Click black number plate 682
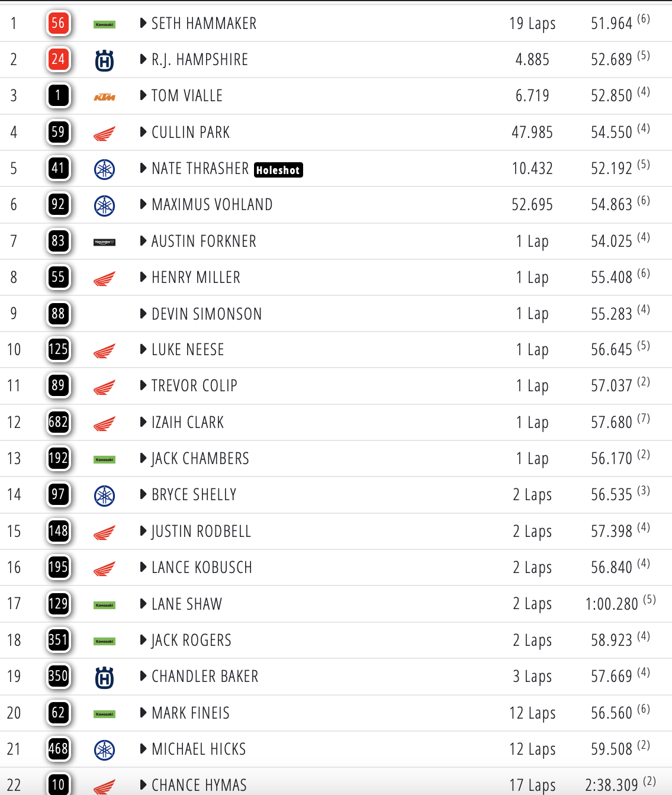The width and height of the screenshot is (672, 795). coord(58,423)
